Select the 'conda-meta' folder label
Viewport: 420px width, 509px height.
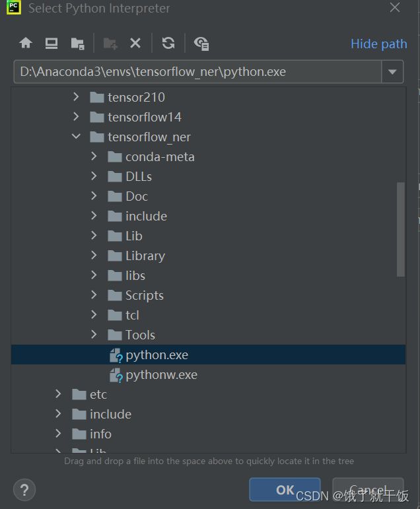click(x=160, y=156)
